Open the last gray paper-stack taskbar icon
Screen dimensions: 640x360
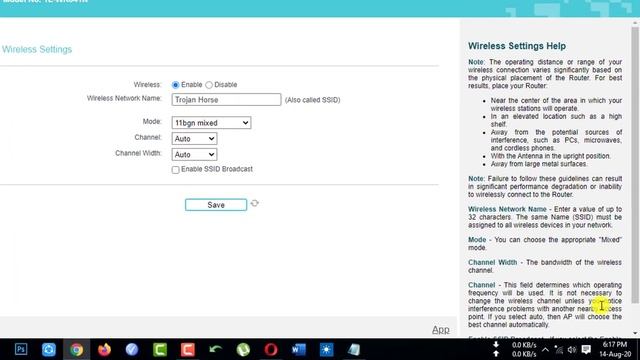[354, 349]
